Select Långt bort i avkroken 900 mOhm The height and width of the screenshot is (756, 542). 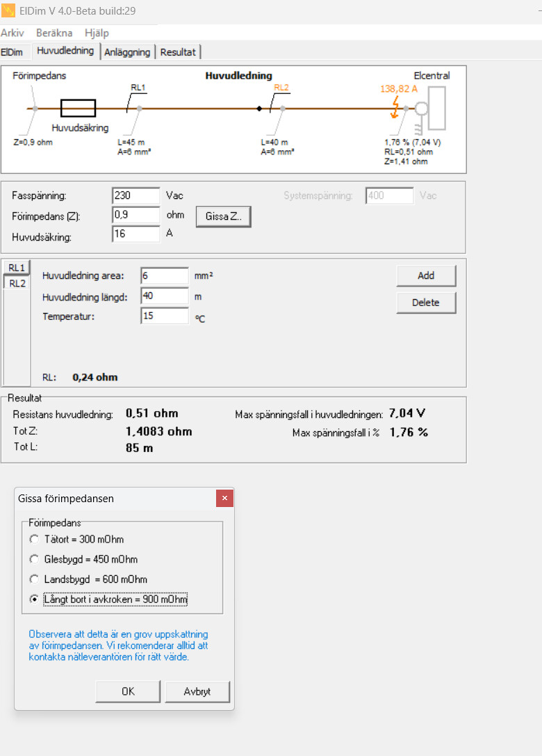pyautogui.click(x=35, y=599)
